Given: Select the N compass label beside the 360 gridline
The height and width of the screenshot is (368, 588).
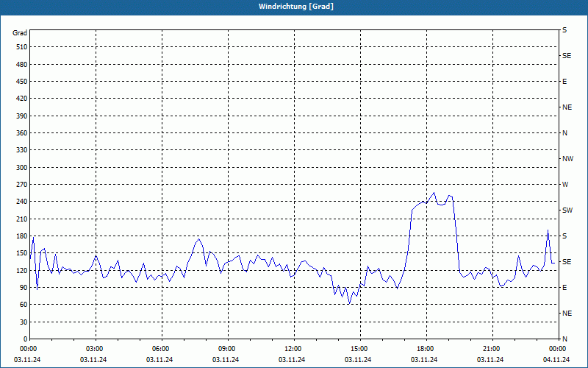Looking at the screenshot, I should point(565,133).
